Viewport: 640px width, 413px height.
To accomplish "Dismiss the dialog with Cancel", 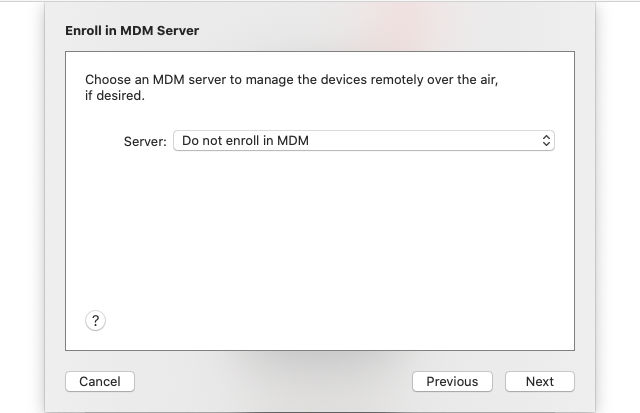I will pos(100,382).
